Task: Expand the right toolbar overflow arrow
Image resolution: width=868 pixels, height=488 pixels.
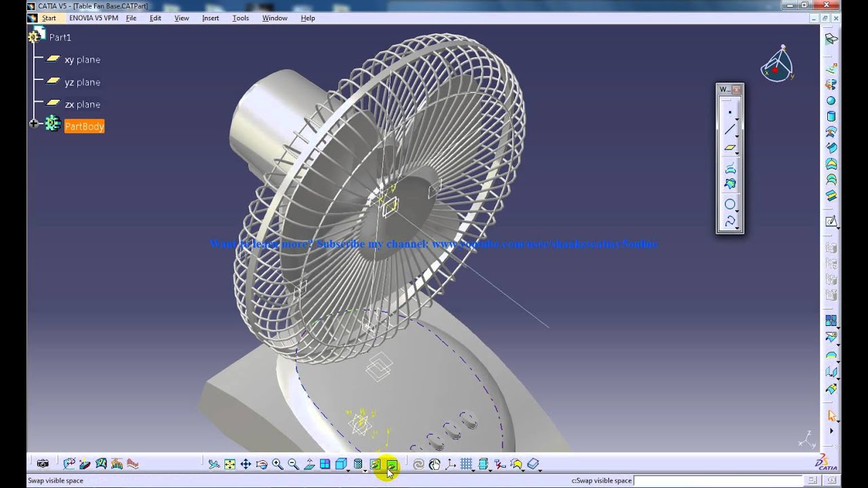Action: (831, 431)
